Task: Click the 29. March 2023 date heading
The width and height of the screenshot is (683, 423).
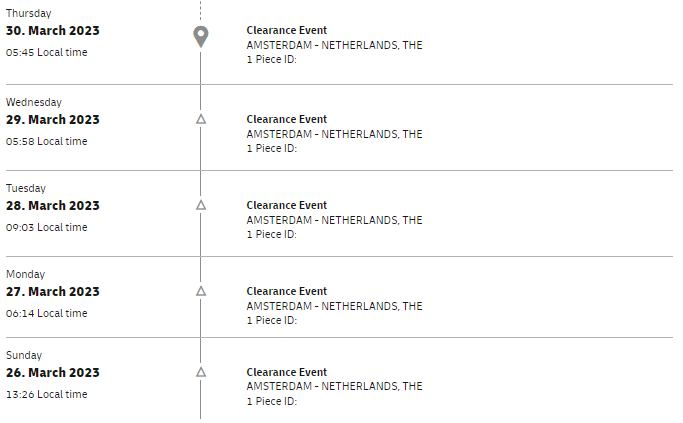Action: pos(53,119)
